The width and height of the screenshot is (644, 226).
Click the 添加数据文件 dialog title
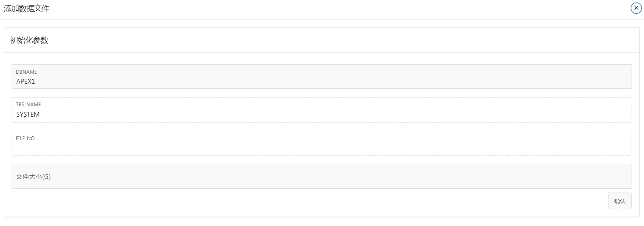(x=27, y=9)
